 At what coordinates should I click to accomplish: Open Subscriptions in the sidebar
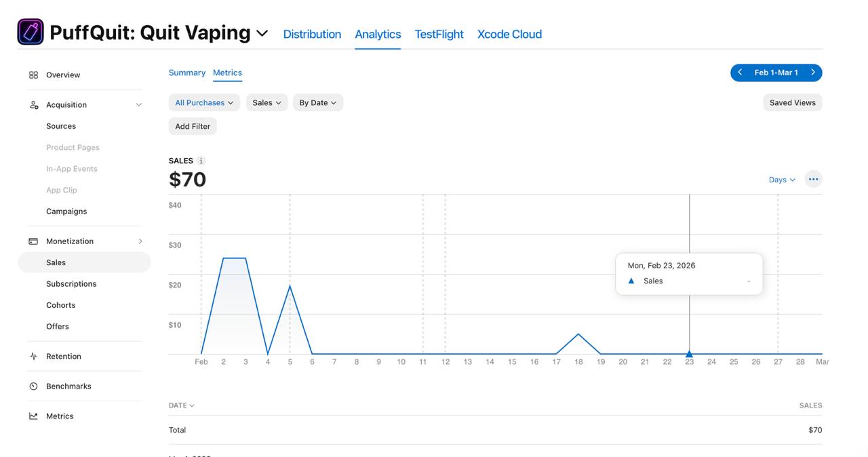tap(71, 284)
